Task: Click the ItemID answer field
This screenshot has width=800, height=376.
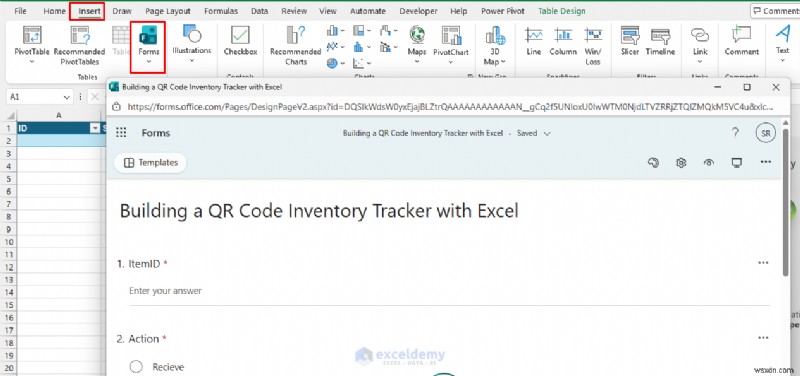Action: pos(449,291)
